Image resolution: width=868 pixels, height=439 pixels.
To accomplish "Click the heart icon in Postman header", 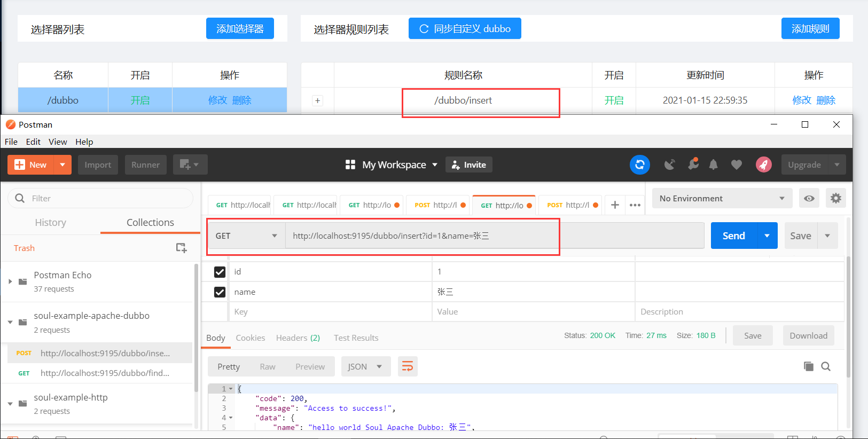I will click(737, 164).
